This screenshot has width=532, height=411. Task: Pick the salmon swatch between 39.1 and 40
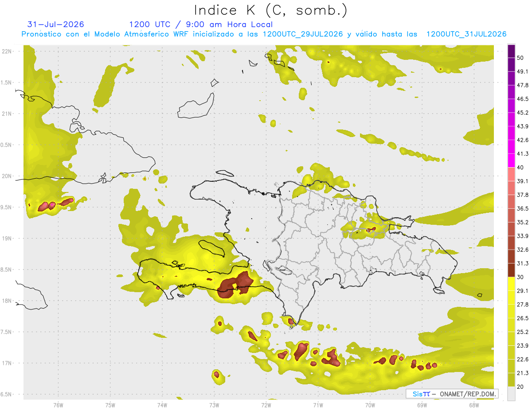[x=511, y=174]
